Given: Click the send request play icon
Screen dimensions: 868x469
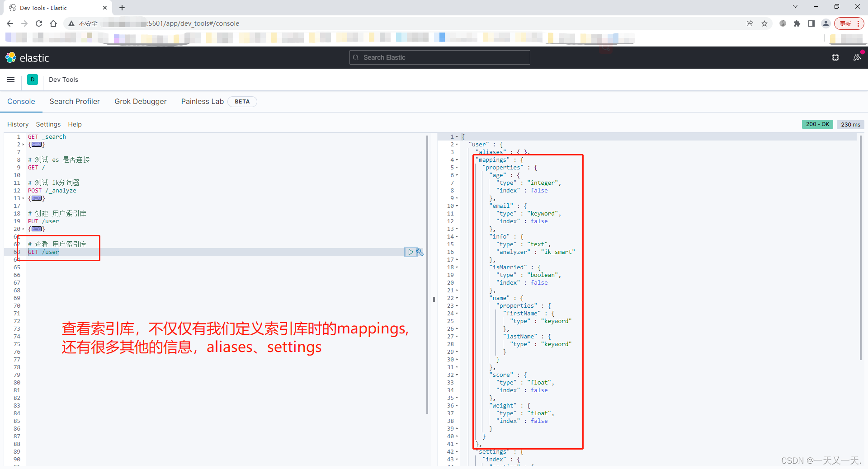Looking at the screenshot, I should click(x=411, y=252).
